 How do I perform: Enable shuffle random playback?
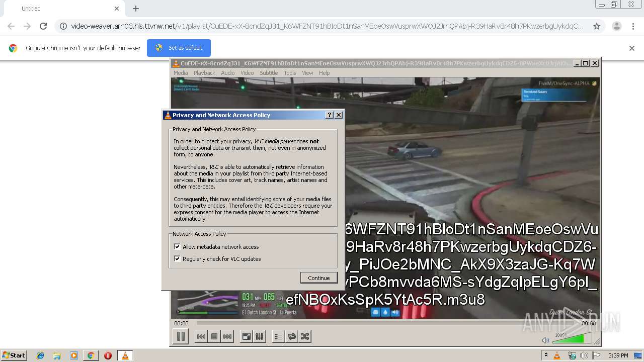tap(304, 336)
